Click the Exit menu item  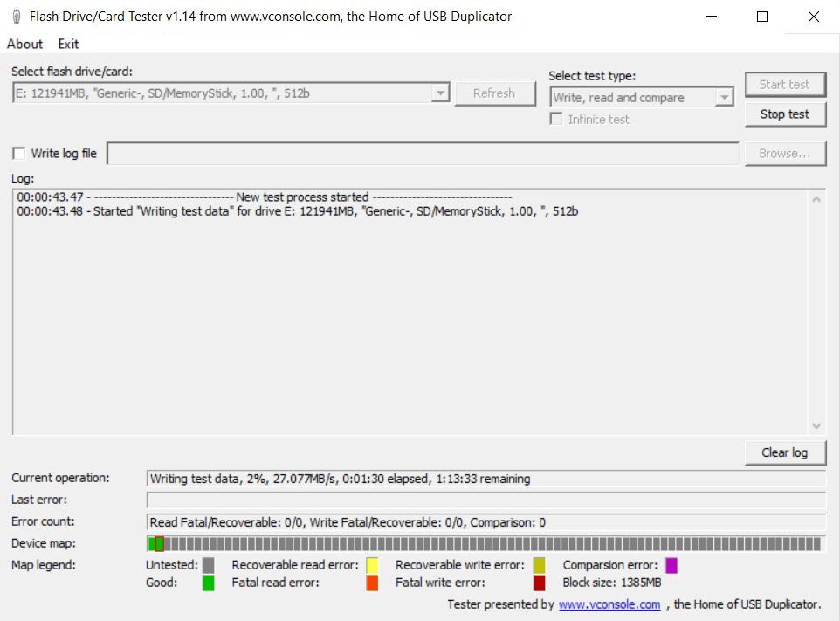point(68,44)
